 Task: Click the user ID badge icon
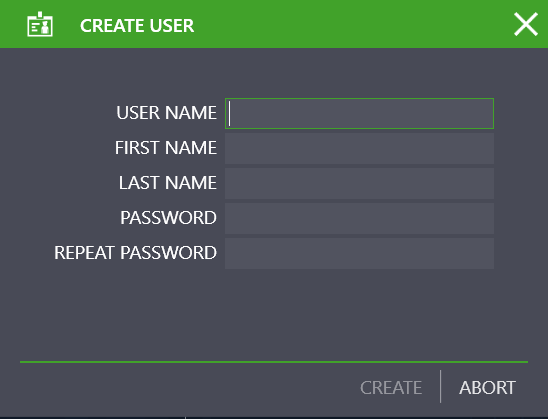click(x=40, y=24)
